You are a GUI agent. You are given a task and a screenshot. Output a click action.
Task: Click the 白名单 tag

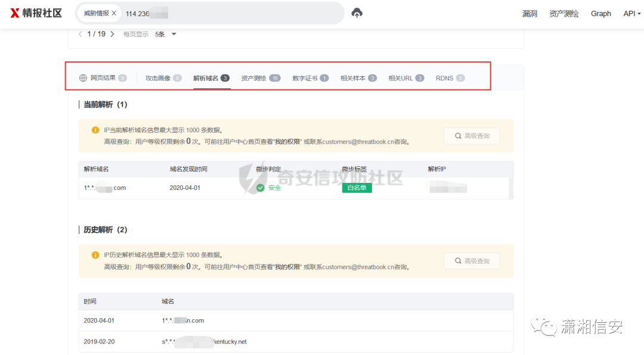pos(357,188)
